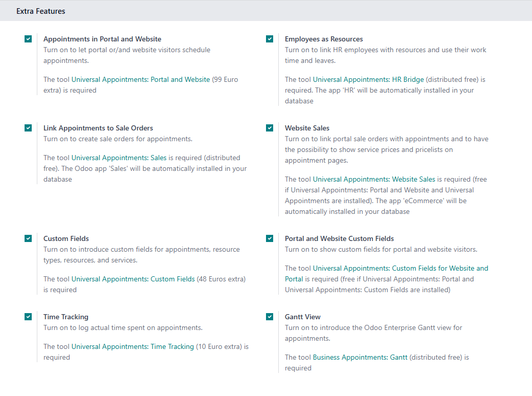The height and width of the screenshot is (396, 532).
Task: Open Universal Appointments: Website Sales link
Action: [374, 179]
